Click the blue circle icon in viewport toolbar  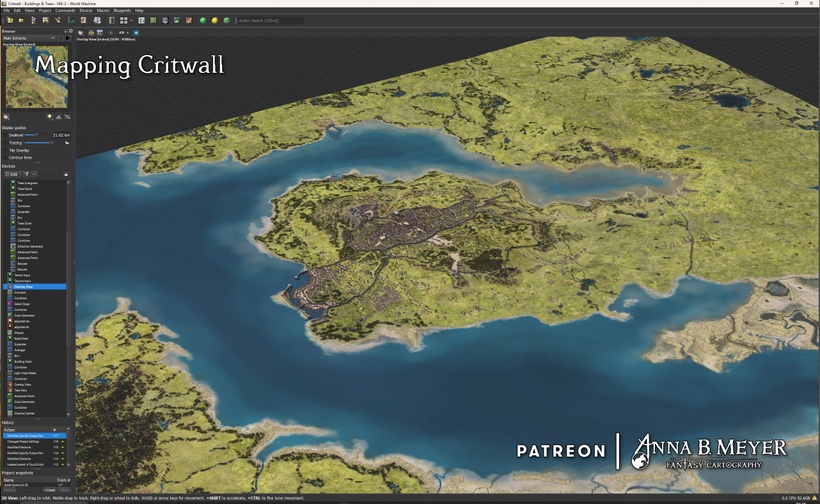(x=136, y=32)
